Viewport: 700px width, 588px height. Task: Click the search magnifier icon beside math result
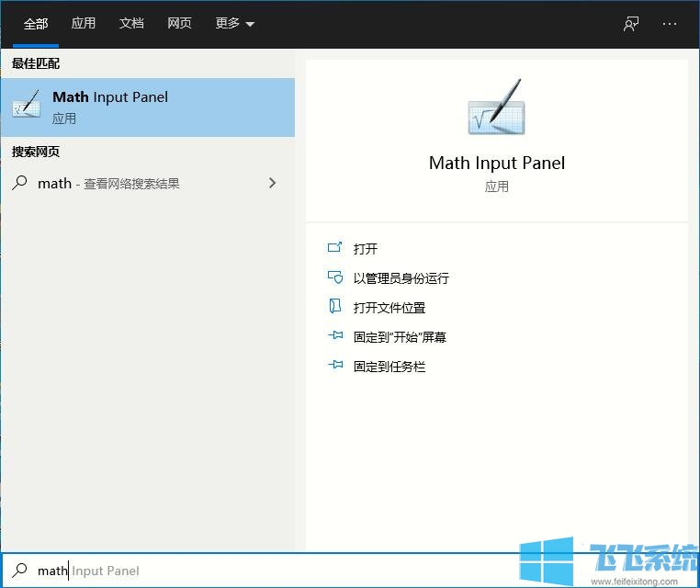click(x=19, y=183)
